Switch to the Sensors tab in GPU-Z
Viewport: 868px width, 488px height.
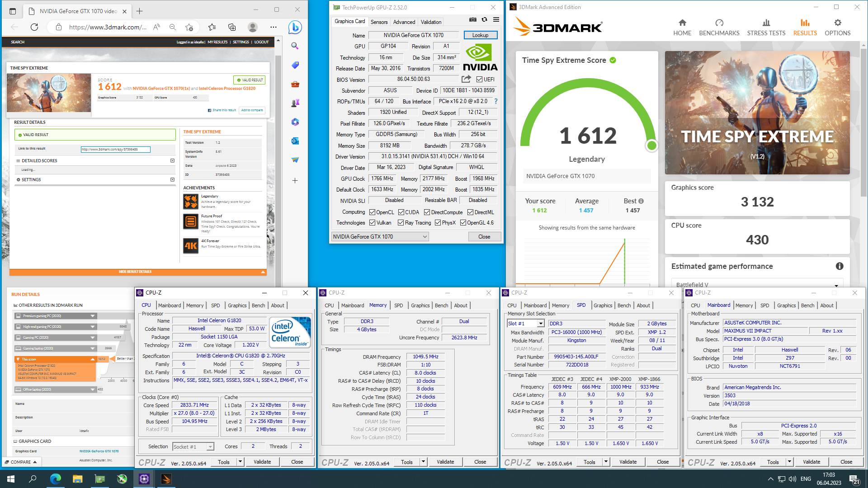coord(379,22)
